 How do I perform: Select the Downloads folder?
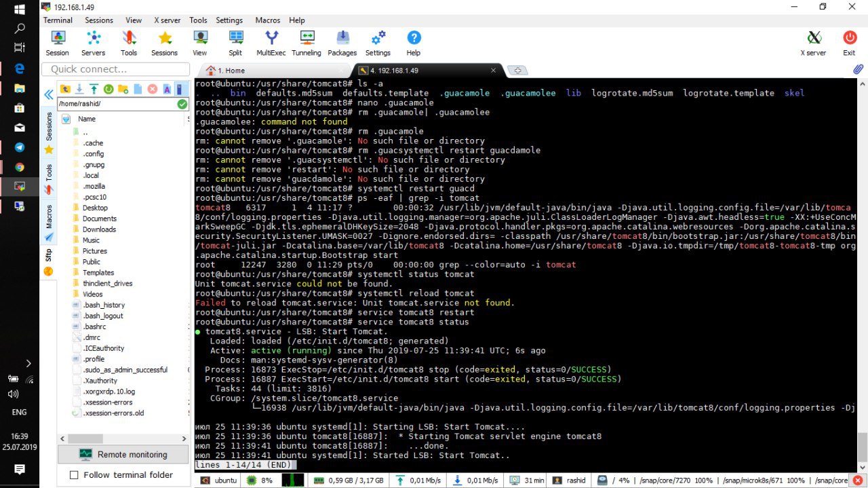click(x=99, y=229)
